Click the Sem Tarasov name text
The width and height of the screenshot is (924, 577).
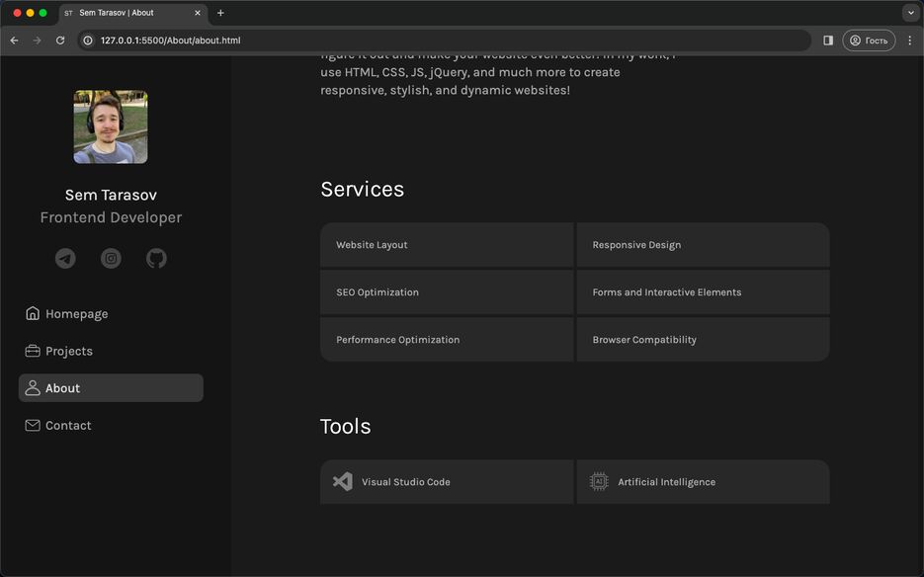(111, 195)
